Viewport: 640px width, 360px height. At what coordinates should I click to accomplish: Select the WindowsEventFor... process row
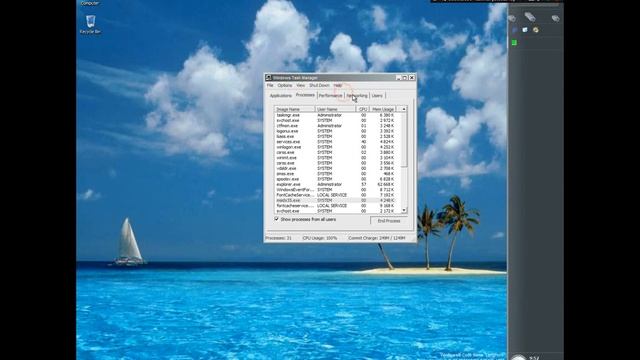(x=337, y=189)
